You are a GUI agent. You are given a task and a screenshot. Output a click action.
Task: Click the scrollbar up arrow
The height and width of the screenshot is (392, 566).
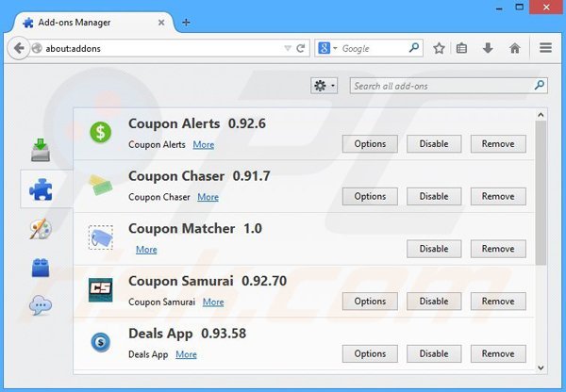(541, 115)
